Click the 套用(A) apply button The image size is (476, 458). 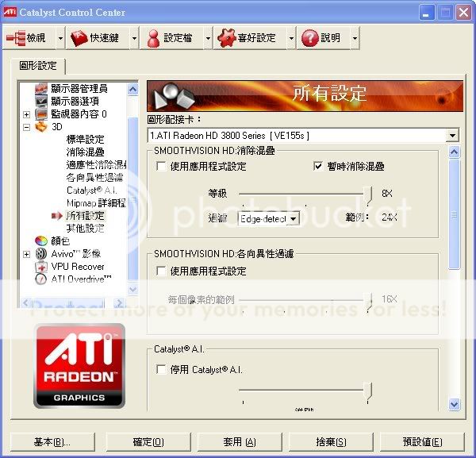(x=239, y=441)
